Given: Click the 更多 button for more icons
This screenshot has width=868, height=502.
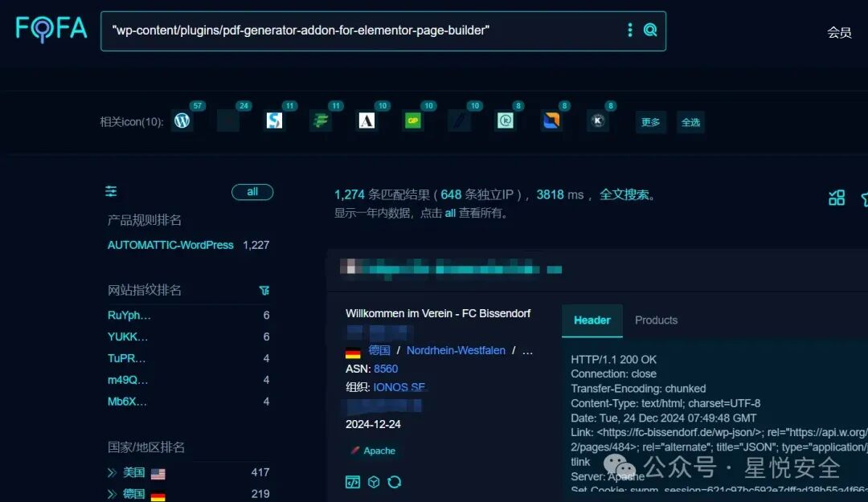Looking at the screenshot, I should click(650, 122).
